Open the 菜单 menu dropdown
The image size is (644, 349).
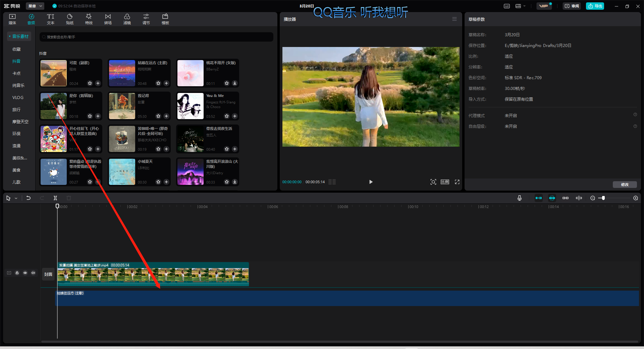(x=35, y=6)
